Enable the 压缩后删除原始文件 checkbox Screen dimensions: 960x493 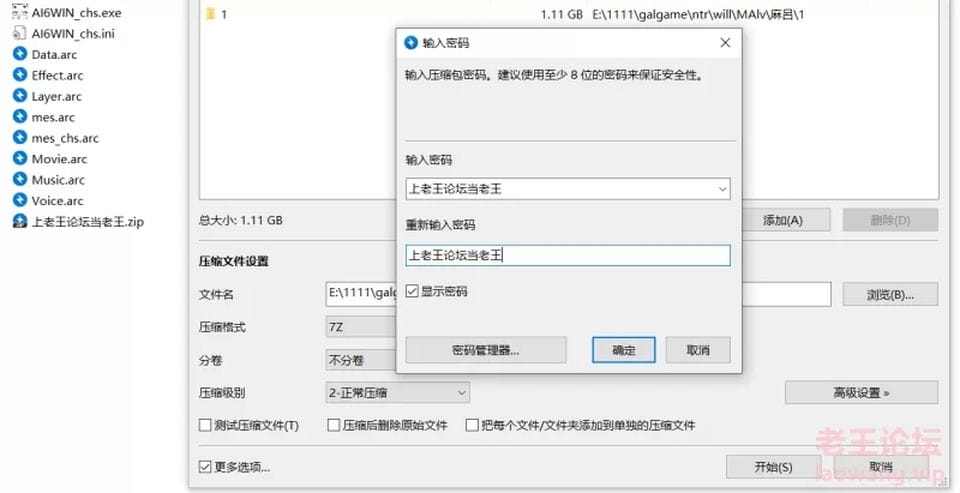click(x=334, y=425)
